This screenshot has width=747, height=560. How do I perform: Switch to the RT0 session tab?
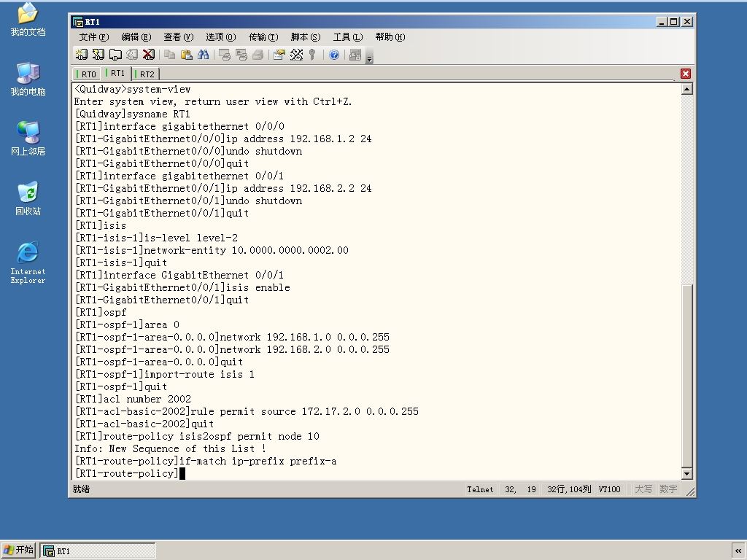(86, 74)
